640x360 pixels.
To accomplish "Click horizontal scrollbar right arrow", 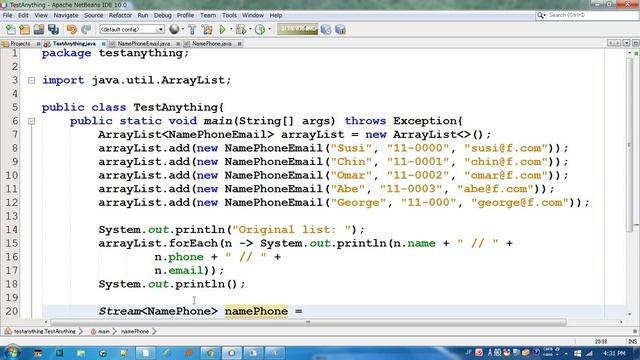I will tap(621, 322).
